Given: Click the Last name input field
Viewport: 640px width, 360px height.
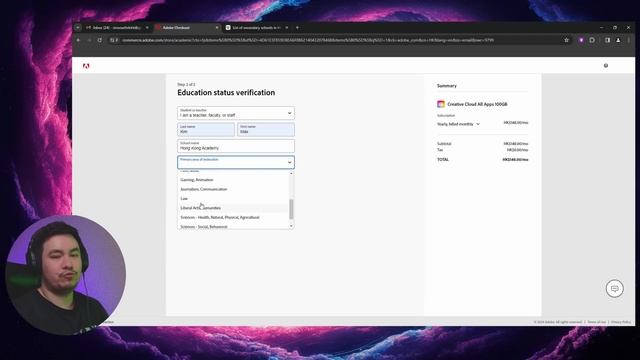Looking at the screenshot, I should click(206, 129).
